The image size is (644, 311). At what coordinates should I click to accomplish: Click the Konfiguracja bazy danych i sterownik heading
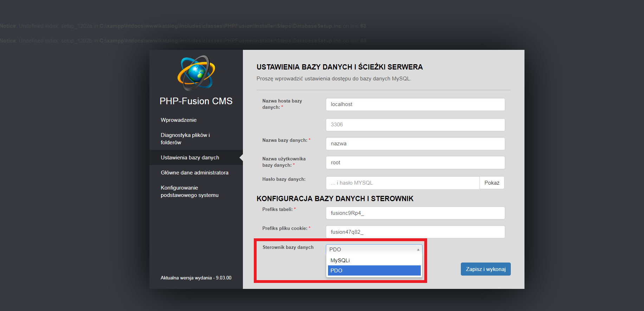pos(335,199)
